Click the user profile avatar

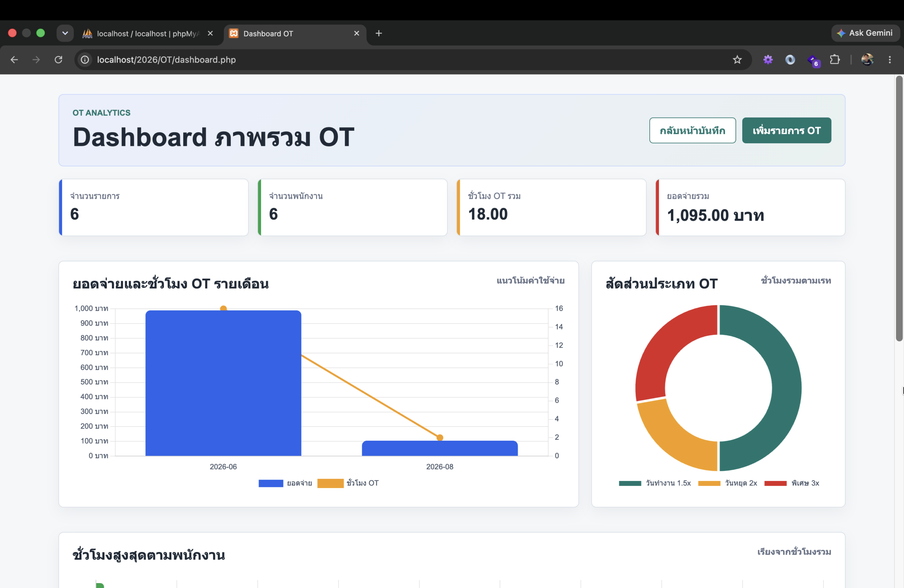click(867, 60)
